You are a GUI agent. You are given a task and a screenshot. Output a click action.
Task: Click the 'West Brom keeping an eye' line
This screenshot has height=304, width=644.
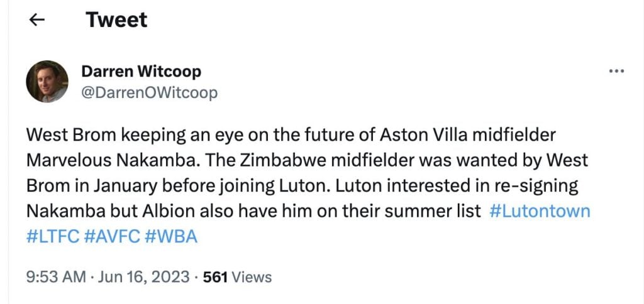[x=291, y=135]
